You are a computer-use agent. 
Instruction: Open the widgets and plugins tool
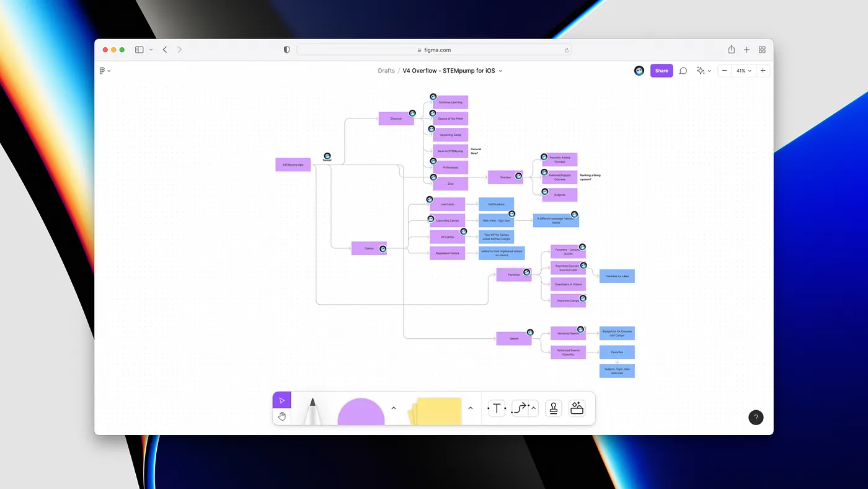(x=577, y=408)
